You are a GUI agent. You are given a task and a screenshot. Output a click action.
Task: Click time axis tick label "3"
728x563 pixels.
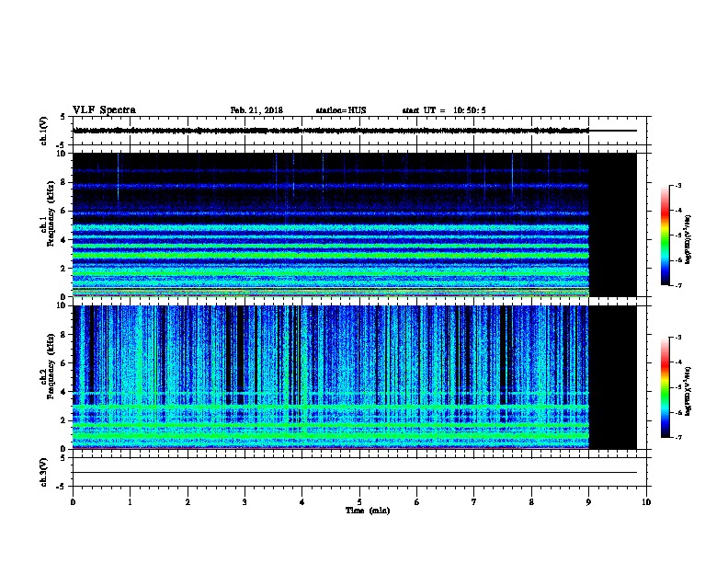tap(245, 501)
